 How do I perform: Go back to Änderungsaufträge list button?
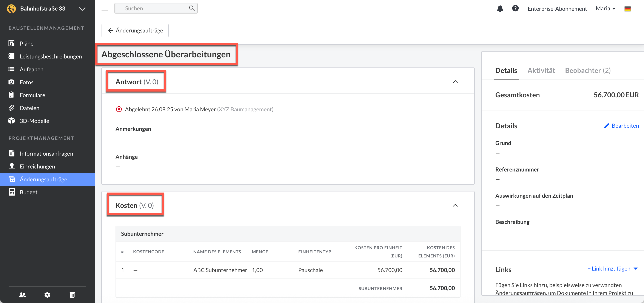tap(135, 31)
